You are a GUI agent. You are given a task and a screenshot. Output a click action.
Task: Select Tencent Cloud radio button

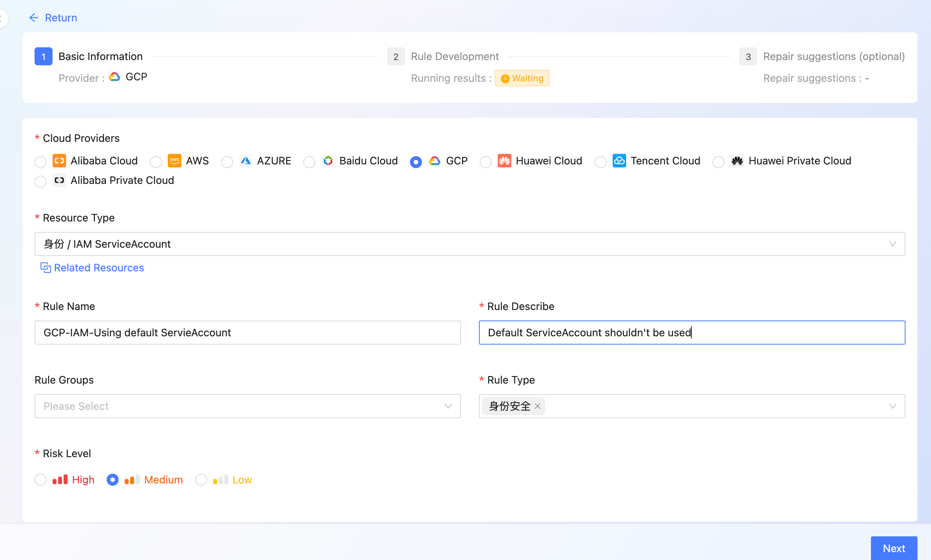(x=600, y=162)
